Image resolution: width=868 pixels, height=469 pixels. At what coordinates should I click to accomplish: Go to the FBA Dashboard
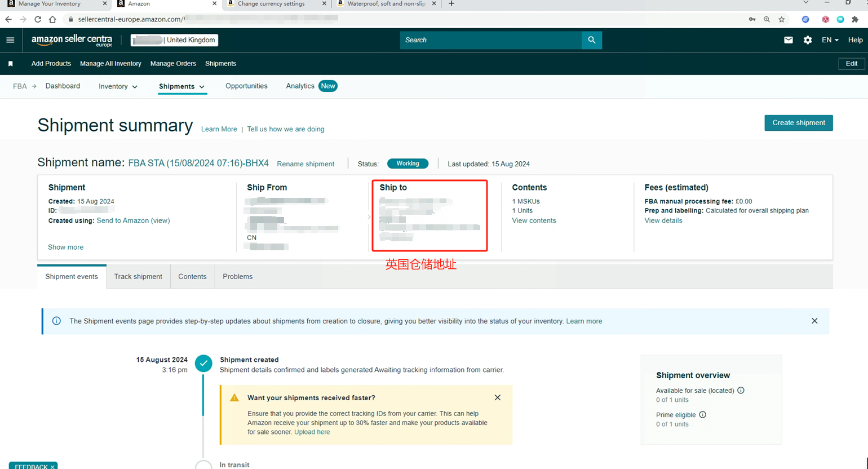(63, 86)
